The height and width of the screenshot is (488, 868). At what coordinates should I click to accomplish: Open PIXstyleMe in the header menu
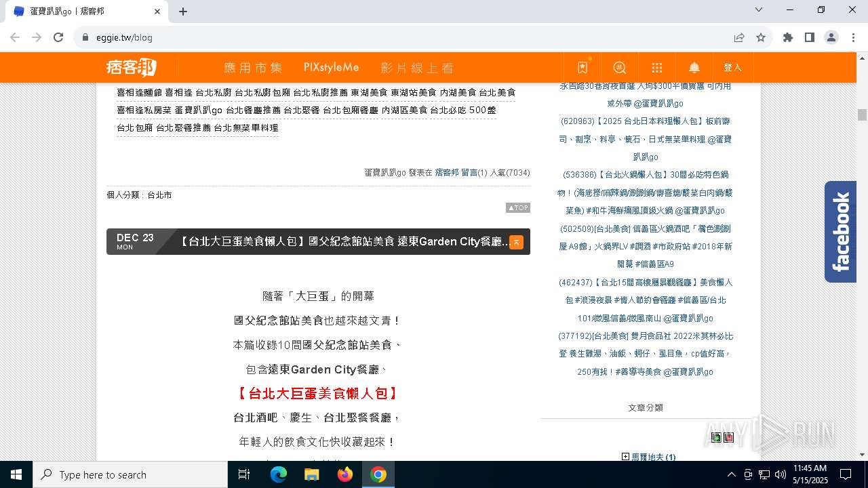(x=331, y=68)
